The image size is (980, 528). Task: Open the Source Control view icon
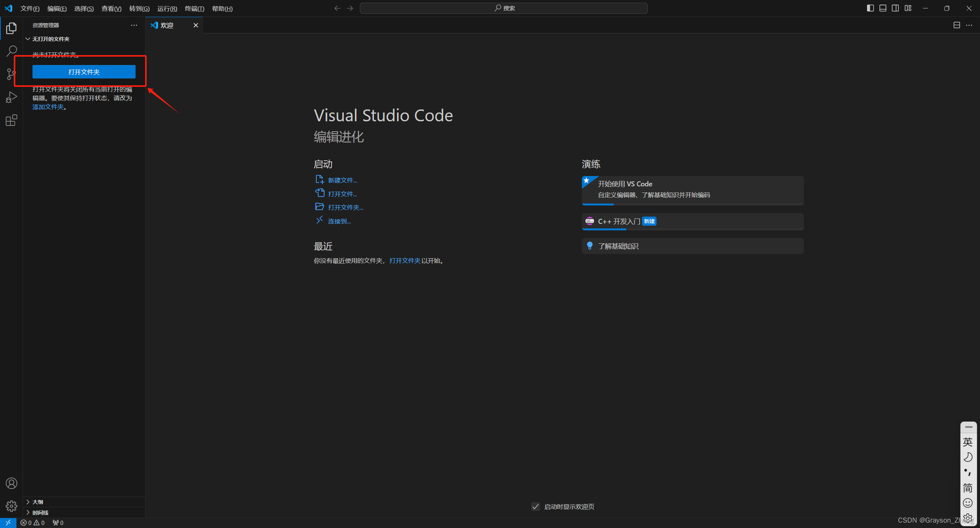pyautogui.click(x=11, y=74)
